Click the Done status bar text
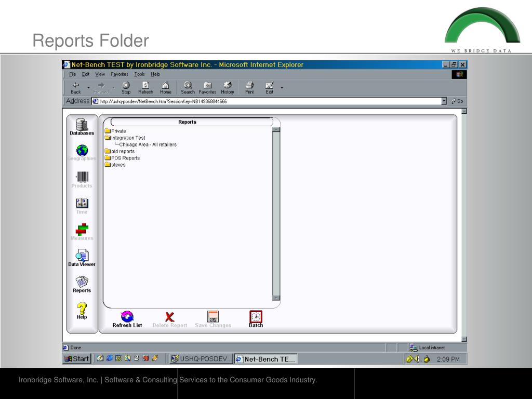 click(x=76, y=348)
